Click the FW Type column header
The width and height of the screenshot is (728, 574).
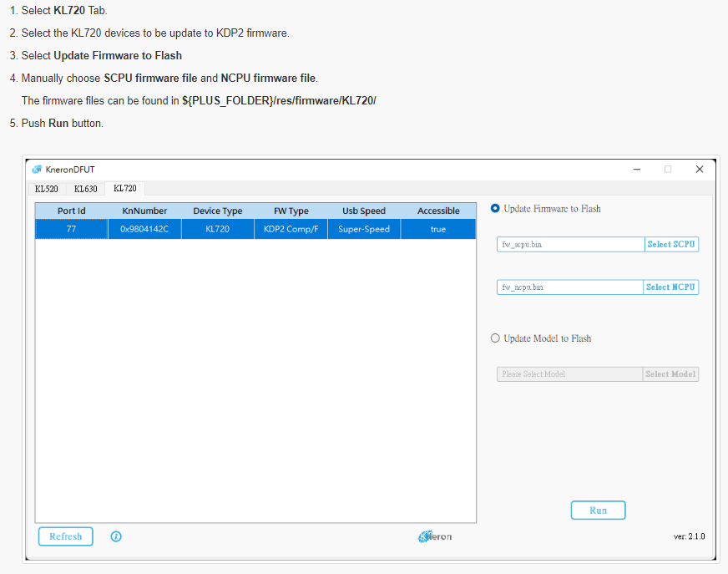291,211
